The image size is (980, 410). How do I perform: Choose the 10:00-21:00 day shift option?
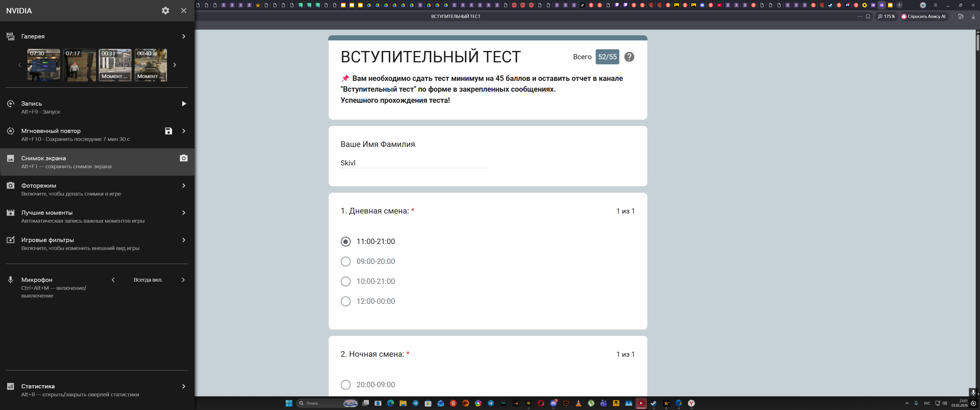tap(346, 281)
